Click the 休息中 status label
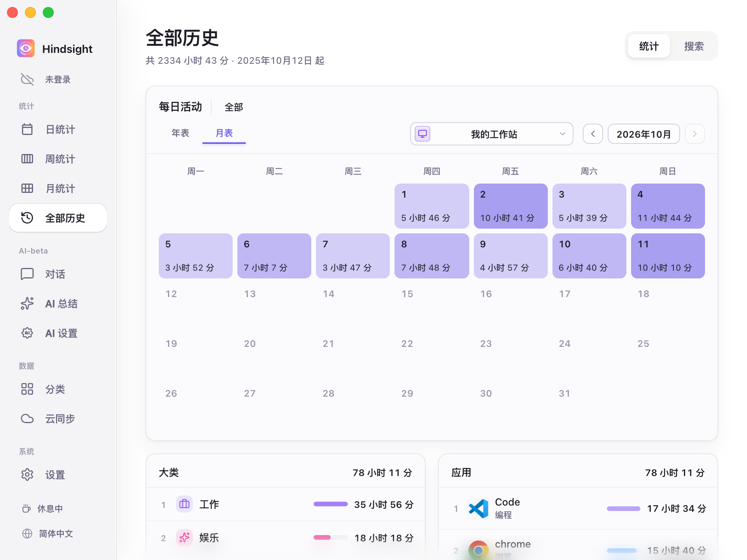Viewport: 747px width, 560px height. (x=50, y=509)
